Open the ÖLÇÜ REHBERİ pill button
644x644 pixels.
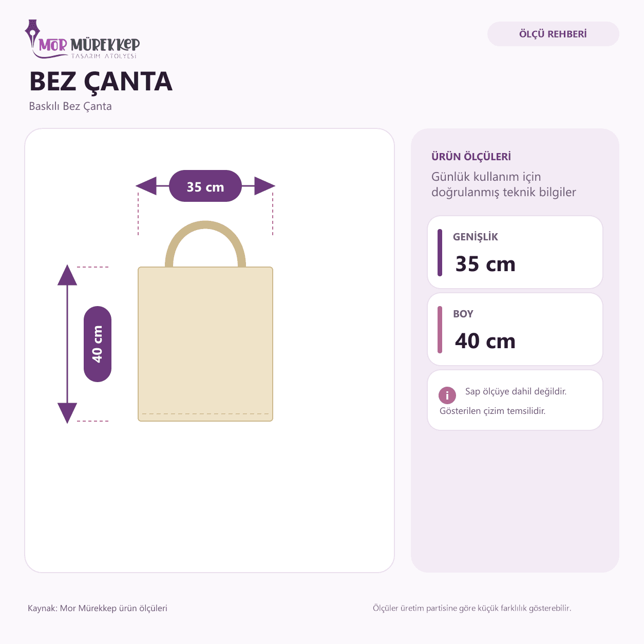pyautogui.click(x=553, y=34)
